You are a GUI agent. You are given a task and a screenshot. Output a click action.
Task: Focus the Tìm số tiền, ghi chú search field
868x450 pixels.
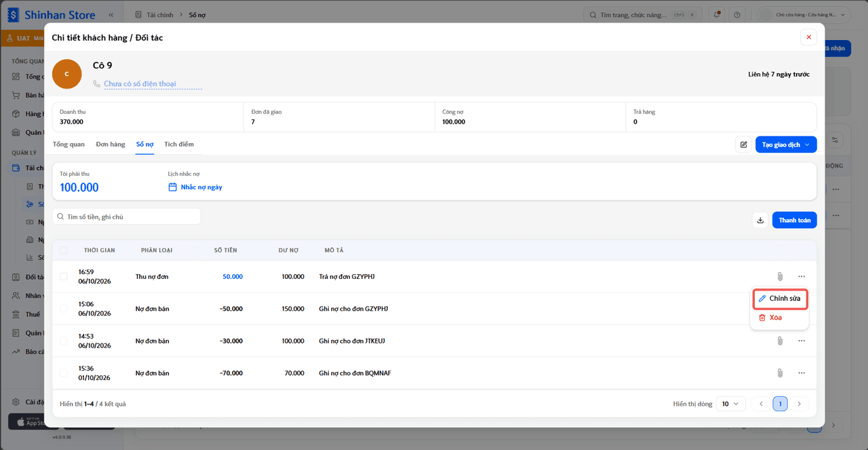point(127,217)
